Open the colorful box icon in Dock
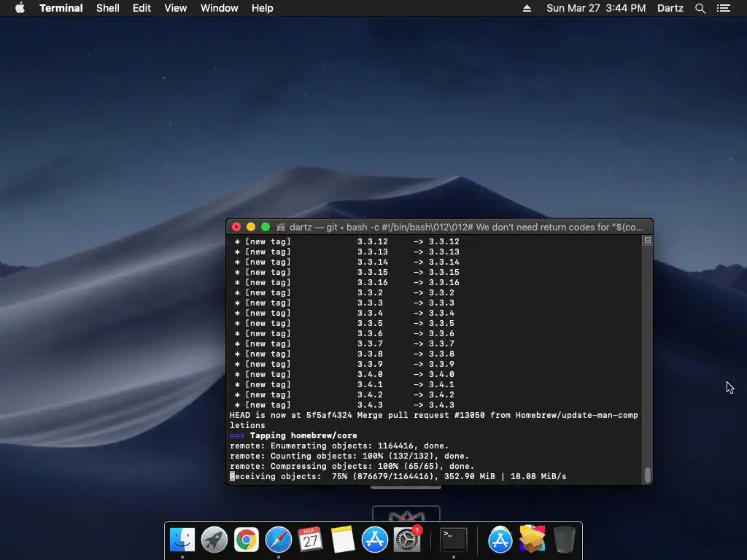The image size is (747, 560). pyautogui.click(x=532, y=539)
